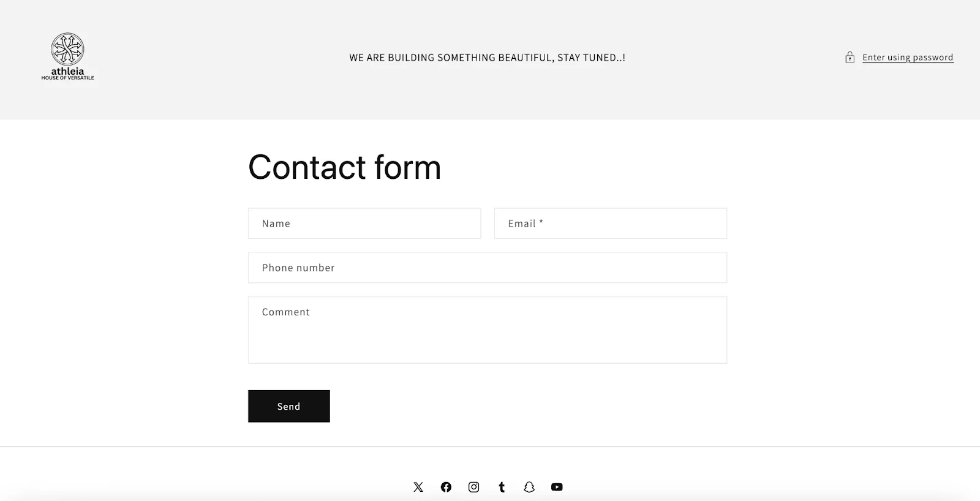Image resolution: width=980 pixels, height=501 pixels.
Task: Click the athleia wordmark under the logo
Action: 67,72
